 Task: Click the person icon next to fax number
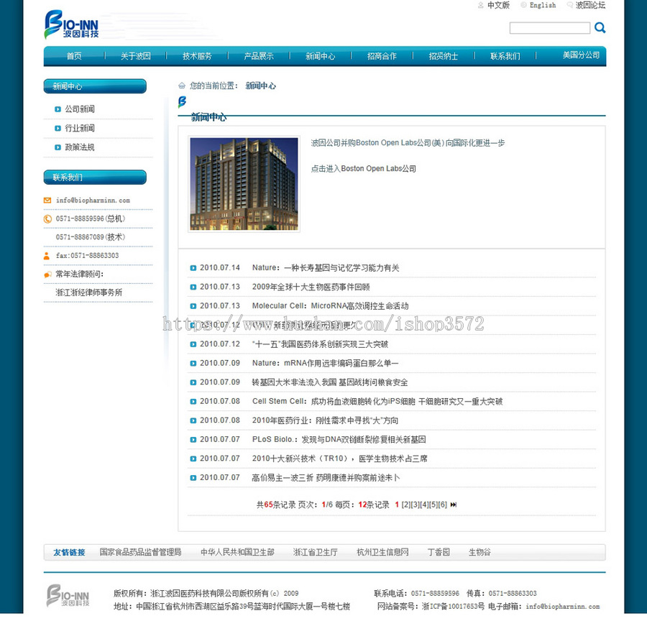tap(45, 255)
